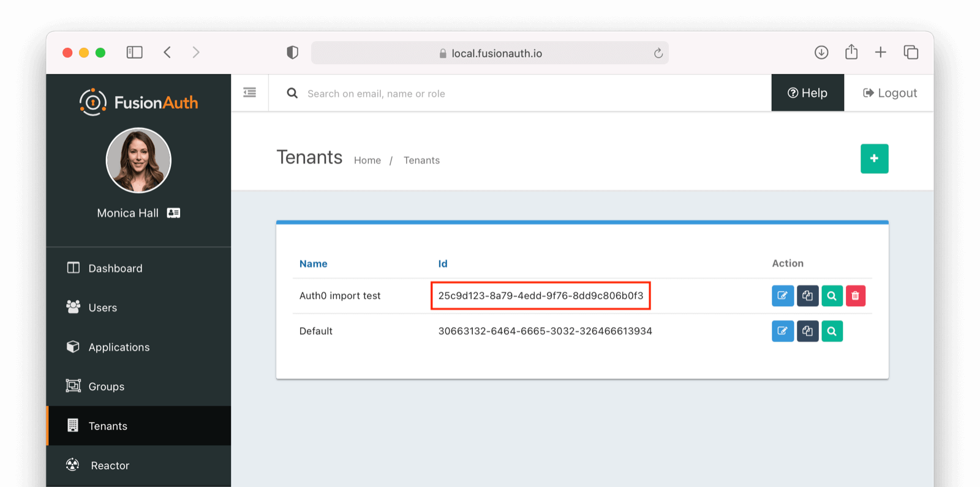Select Tenants in the sidebar
The height and width of the screenshot is (487, 980).
tap(138, 426)
